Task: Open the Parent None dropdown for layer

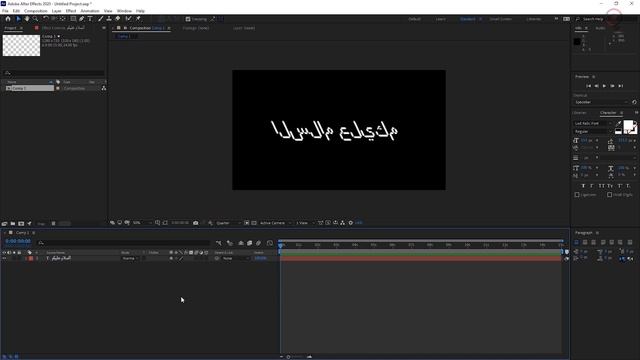Action: coord(236,258)
